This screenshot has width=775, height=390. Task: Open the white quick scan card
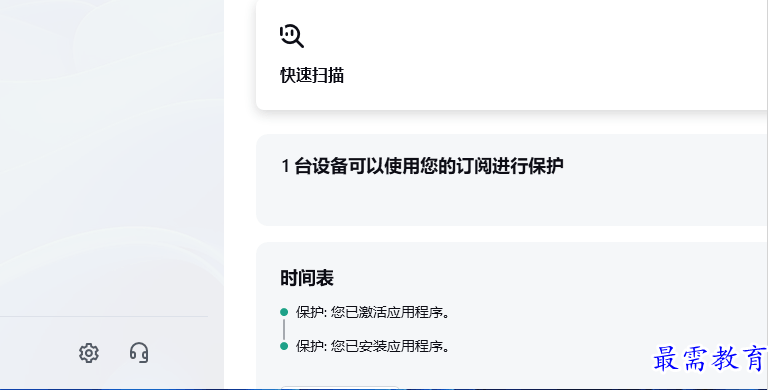tap(512, 54)
